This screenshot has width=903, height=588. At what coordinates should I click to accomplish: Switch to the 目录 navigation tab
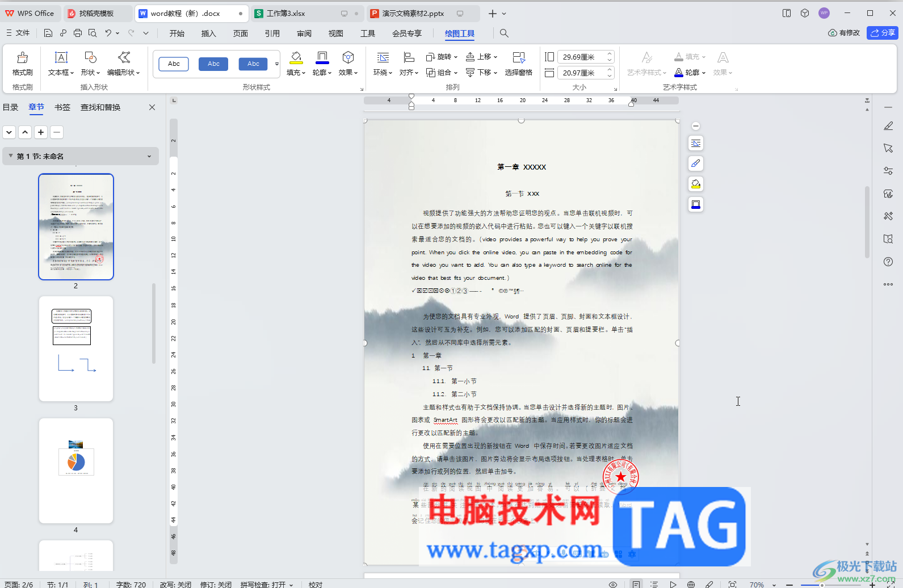click(x=10, y=107)
